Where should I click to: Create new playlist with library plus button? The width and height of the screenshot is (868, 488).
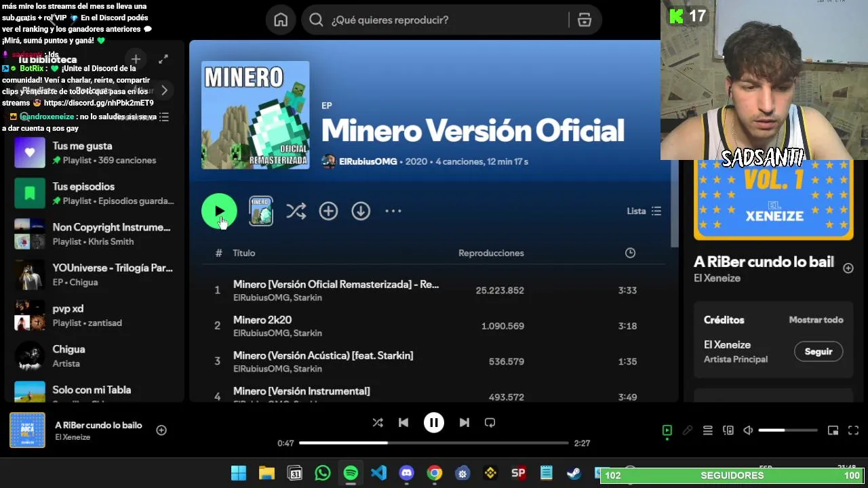(136, 60)
